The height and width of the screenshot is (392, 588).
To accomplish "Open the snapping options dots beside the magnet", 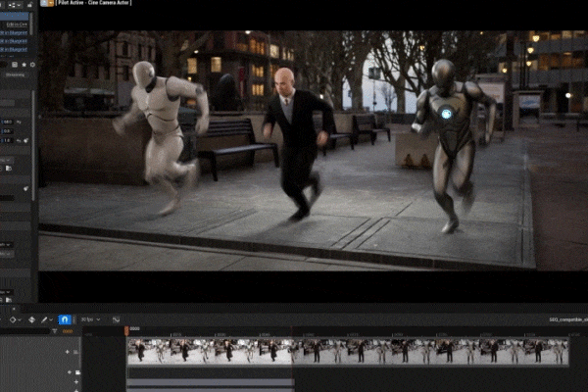I will pyautogui.click(x=73, y=319).
